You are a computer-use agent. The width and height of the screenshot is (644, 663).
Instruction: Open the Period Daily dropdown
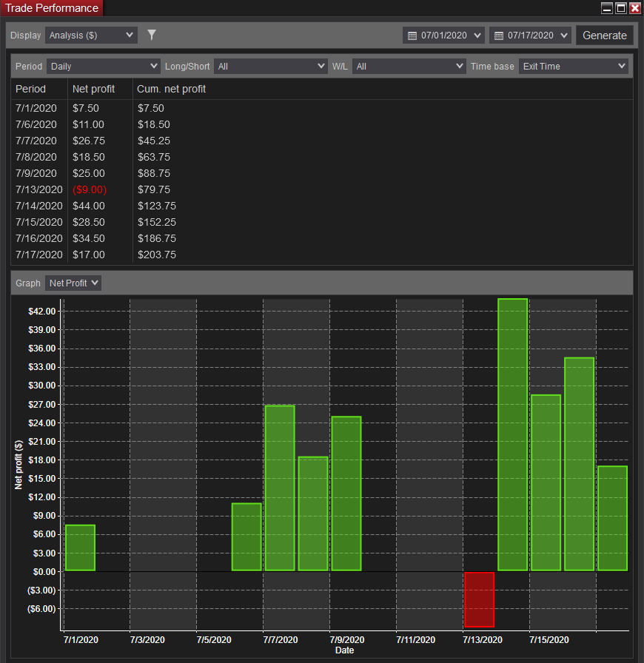point(103,67)
